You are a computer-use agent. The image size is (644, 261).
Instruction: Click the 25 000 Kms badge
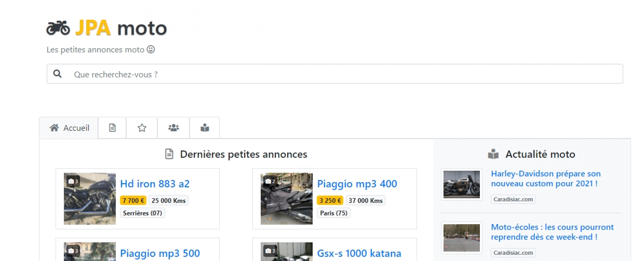tap(169, 201)
